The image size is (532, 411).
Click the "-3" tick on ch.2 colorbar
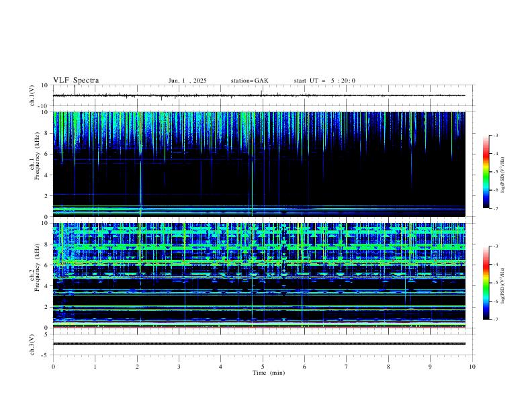(495, 246)
